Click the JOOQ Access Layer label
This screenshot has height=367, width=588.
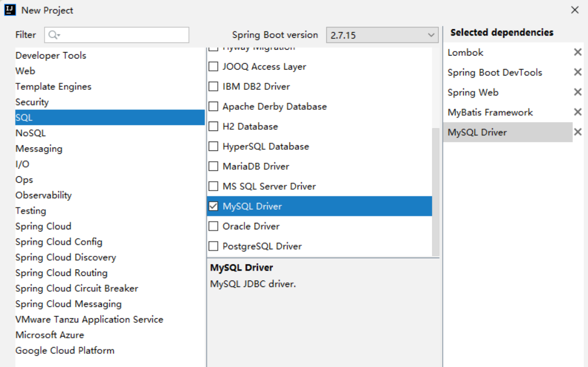tap(264, 67)
